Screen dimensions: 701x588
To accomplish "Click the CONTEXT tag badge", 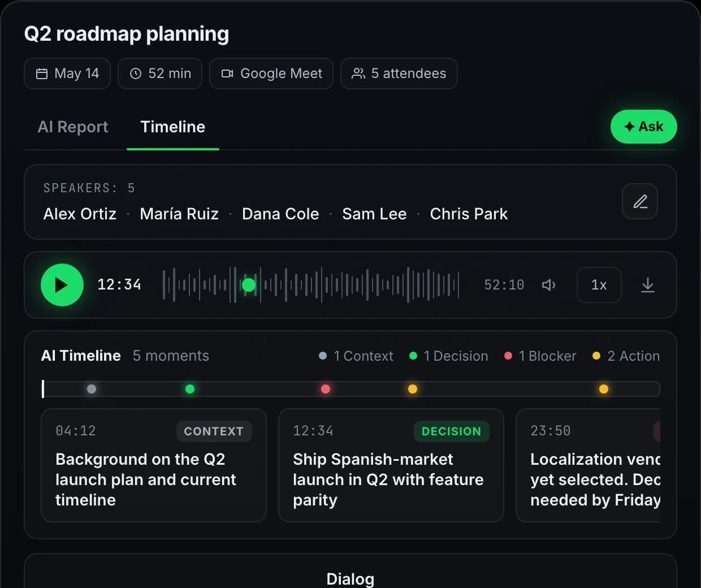I will point(214,431).
